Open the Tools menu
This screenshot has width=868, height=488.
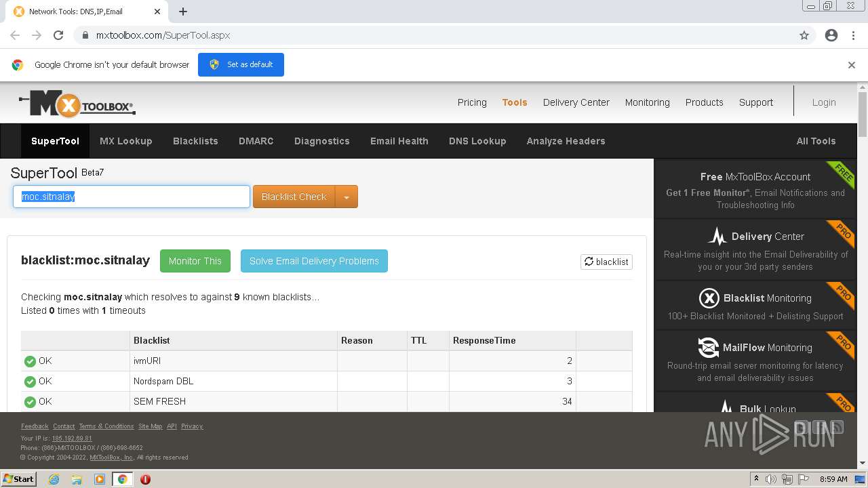point(515,102)
